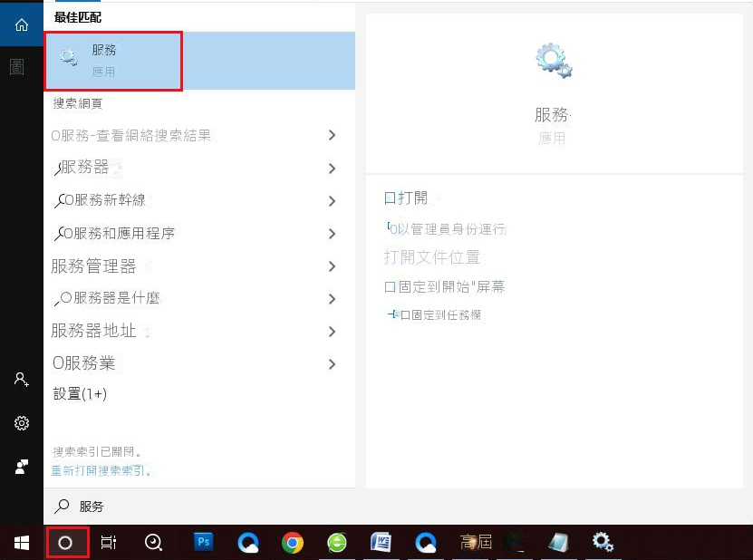753x560 pixels.
Task: Select 服務管理器 suggestion text
Action: 93,266
